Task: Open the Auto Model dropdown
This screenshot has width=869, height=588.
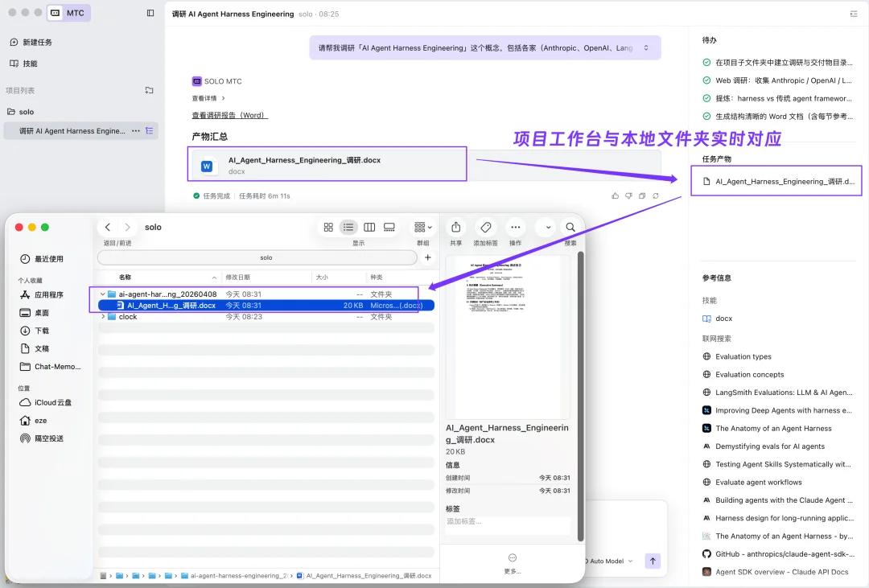Action: (612, 561)
